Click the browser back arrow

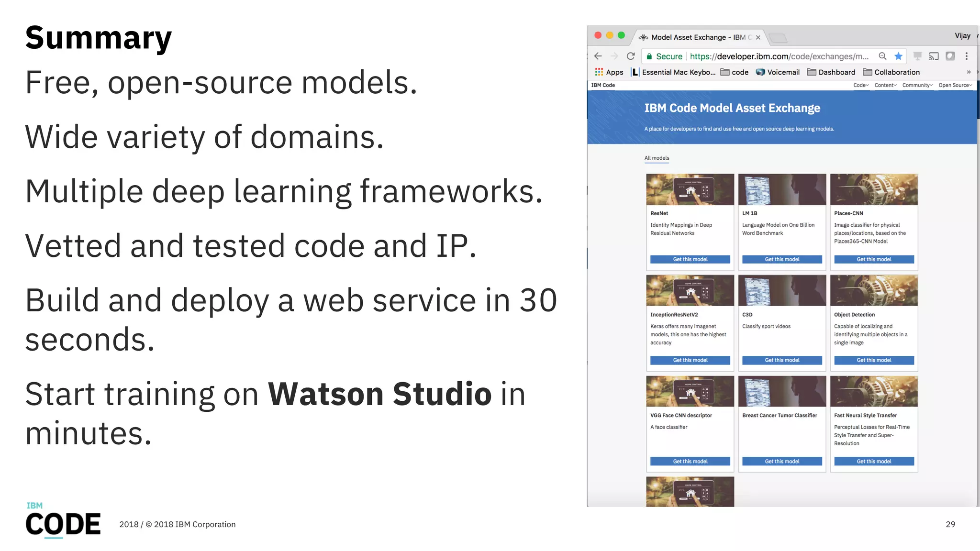pos(598,56)
